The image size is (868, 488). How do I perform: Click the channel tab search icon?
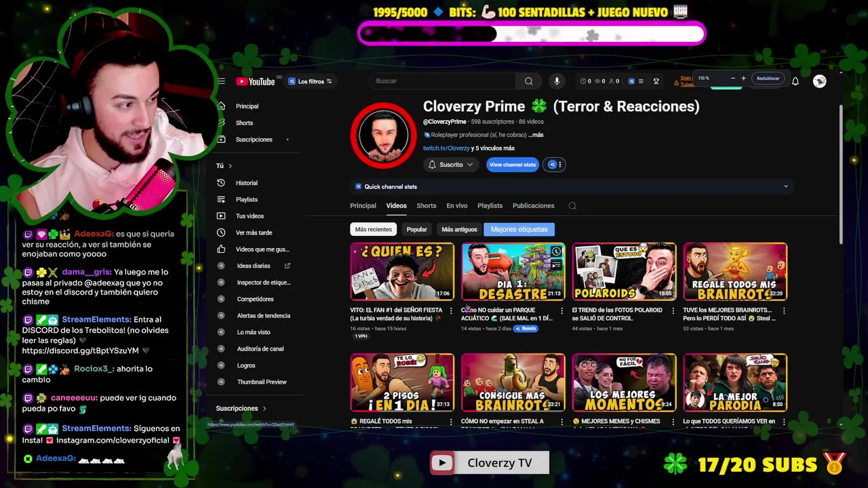pyautogui.click(x=572, y=206)
